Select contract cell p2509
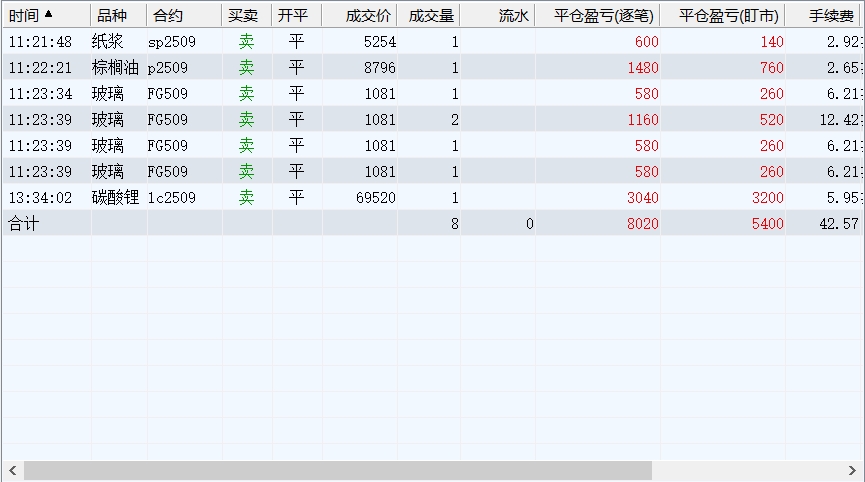This screenshot has height=482, width=865. click(x=168, y=68)
